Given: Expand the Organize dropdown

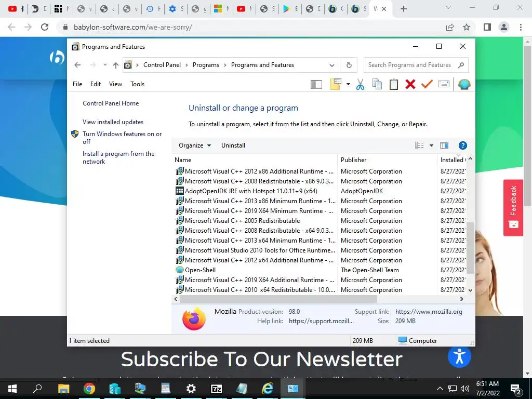Looking at the screenshot, I should pos(195,145).
